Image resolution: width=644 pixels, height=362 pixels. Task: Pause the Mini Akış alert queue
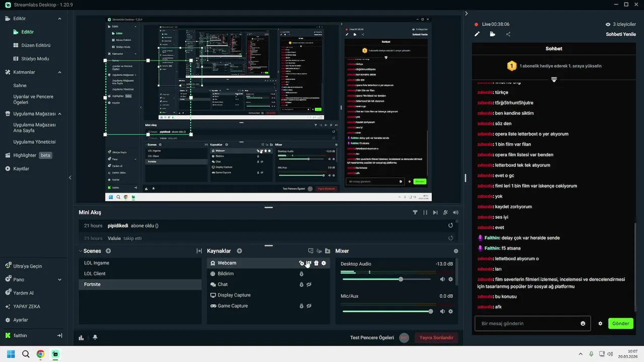pyautogui.click(x=425, y=213)
